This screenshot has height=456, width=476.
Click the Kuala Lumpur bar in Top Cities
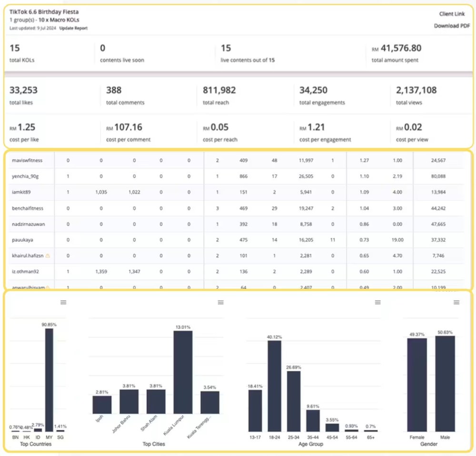coord(183,372)
